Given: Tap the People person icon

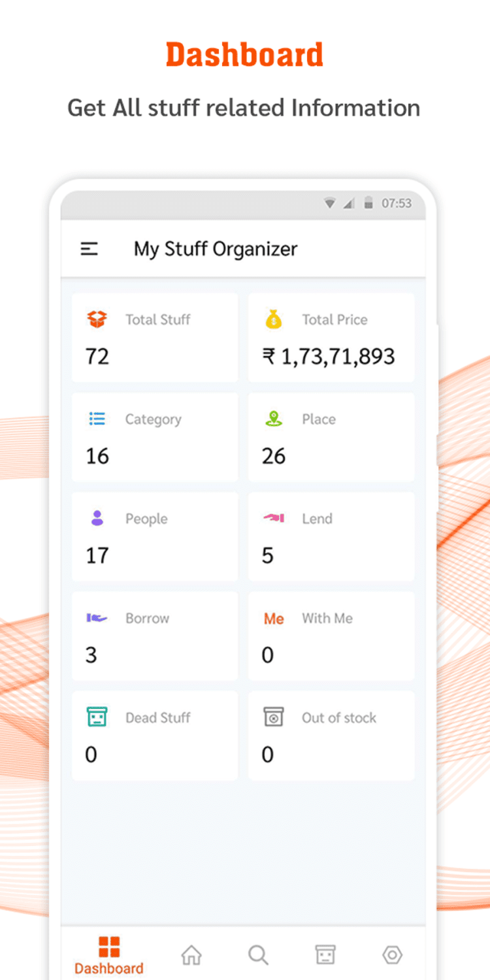Looking at the screenshot, I should (x=97, y=519).
